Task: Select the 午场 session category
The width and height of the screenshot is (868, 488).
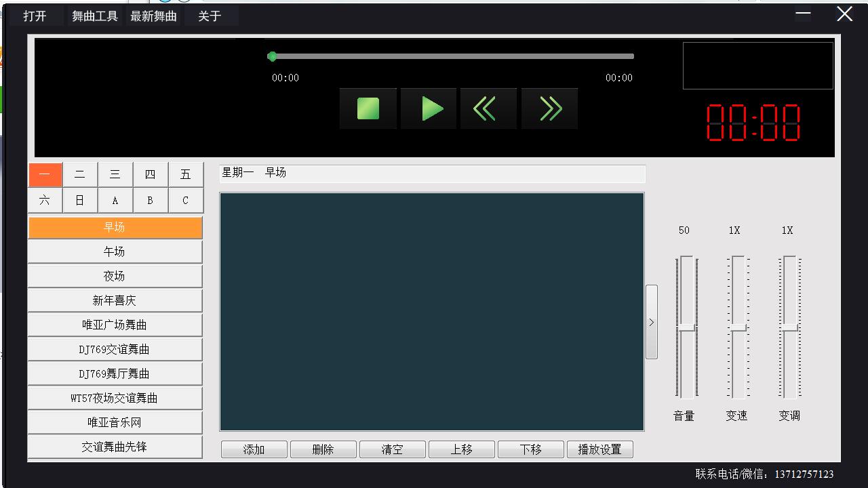Action: (x=115, y=251)
